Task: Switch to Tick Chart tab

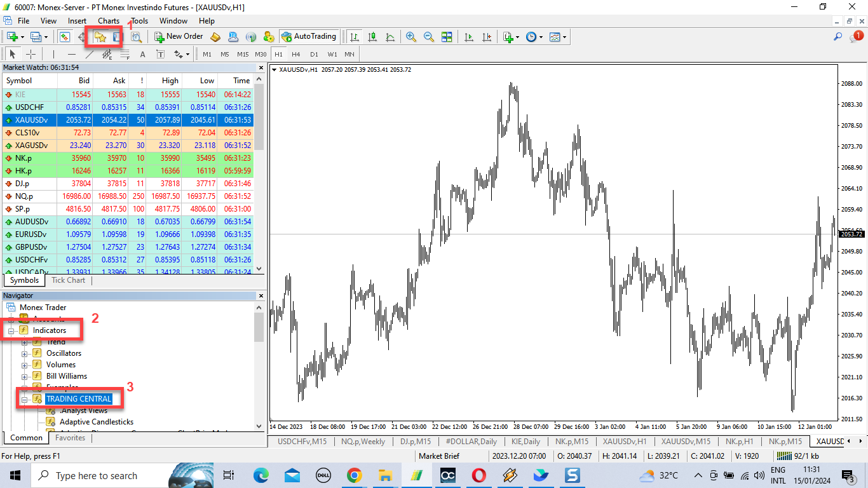Action: click(x=68, y=280)
